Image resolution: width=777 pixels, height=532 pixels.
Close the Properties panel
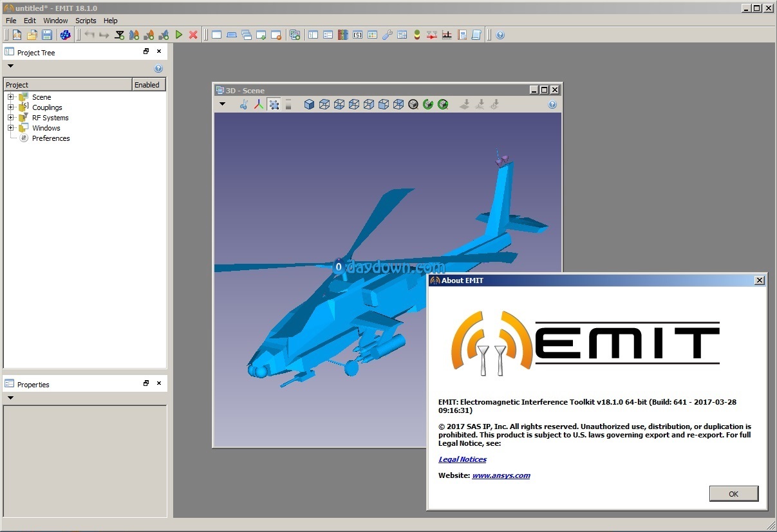[159, 383]
